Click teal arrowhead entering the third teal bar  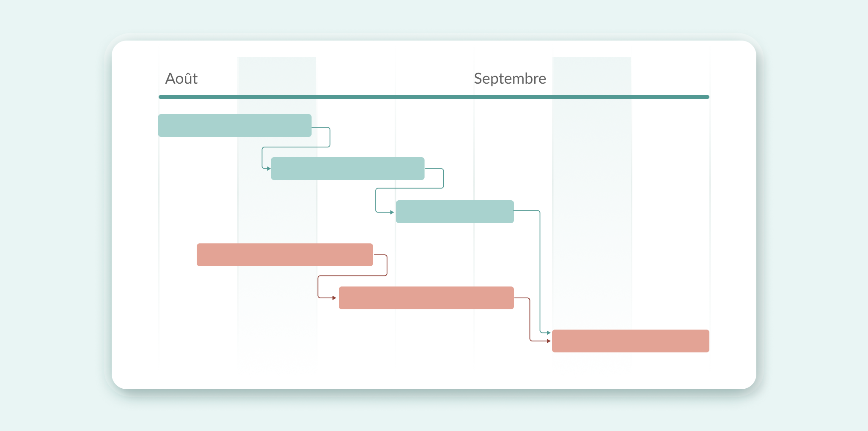(392, 212)
